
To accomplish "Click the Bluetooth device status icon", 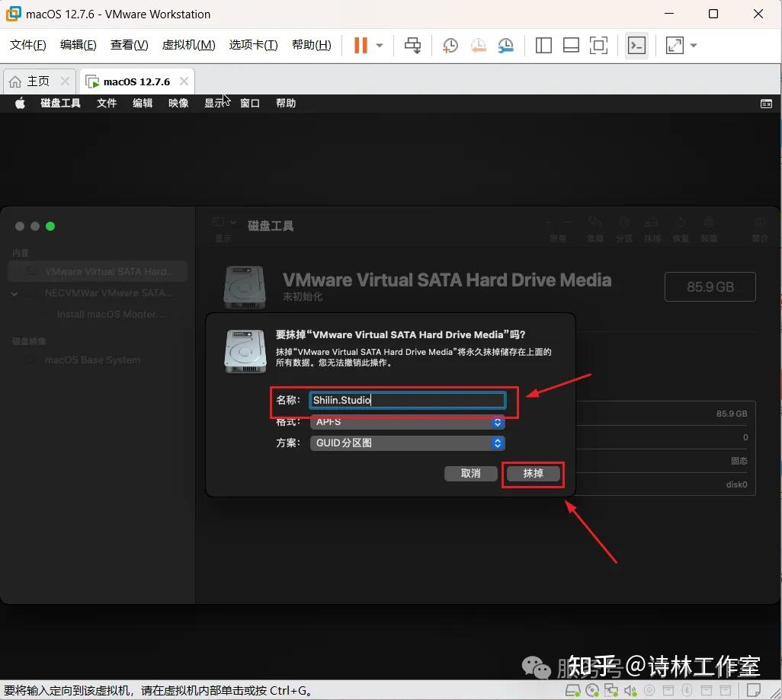I will tap(687, 691).
